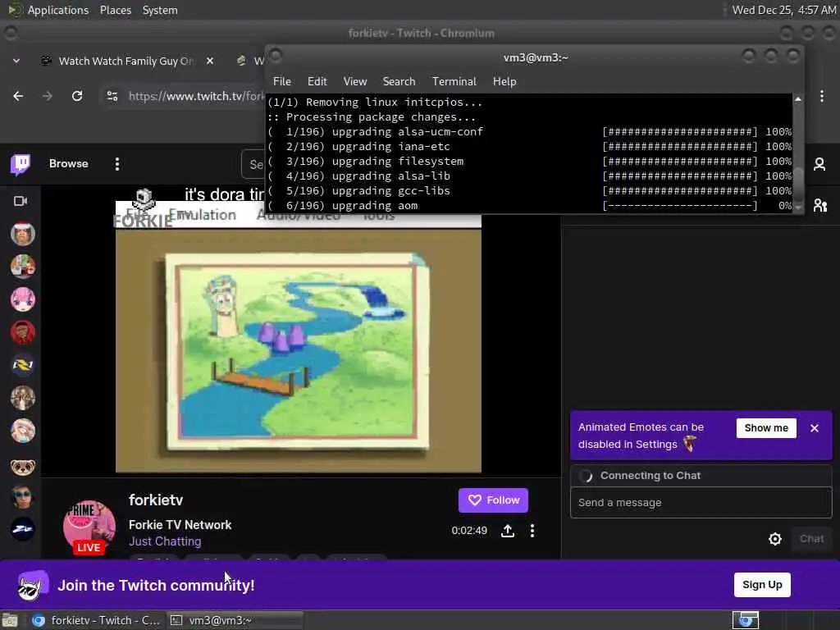840x630 pixels.
Task: Click the Follow button
Action: coord(493,500)
